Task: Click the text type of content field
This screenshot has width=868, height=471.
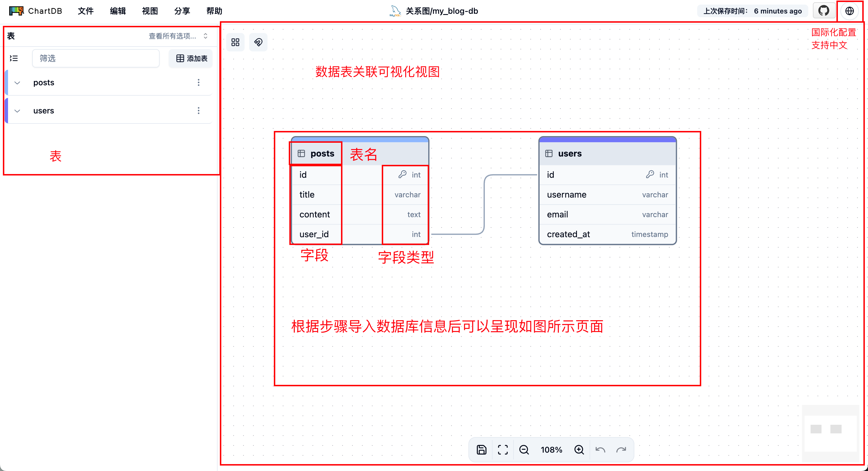Action: pos(414,215)
